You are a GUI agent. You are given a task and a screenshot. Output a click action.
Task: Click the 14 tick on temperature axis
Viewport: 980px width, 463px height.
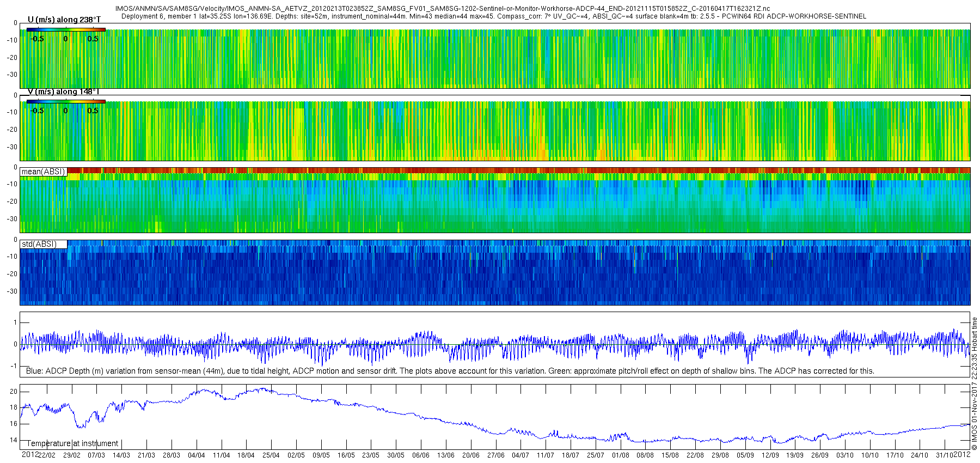(x=14, y=440)
